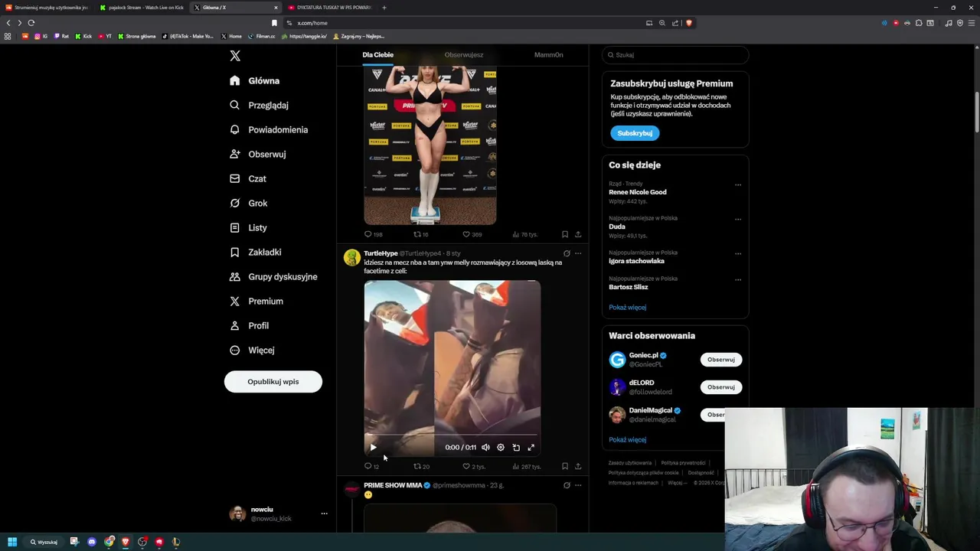The width and height of the screenshot is (980, 551).
Task: Bookmark the TurtleHype post
Action: (x=565, y=466)
